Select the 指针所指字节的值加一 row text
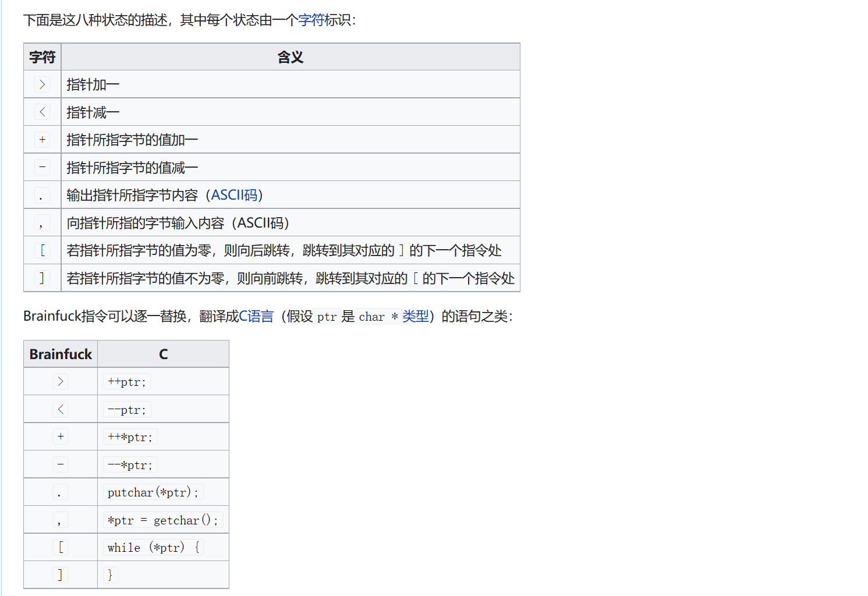The width and height of the screenshot is (868, 596). [132, 140]
